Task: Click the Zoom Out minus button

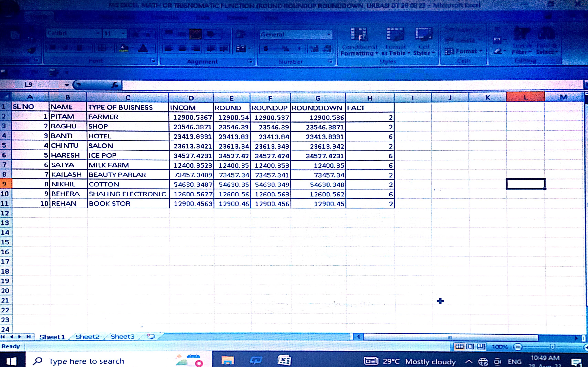Action: (x=518, y=347)
